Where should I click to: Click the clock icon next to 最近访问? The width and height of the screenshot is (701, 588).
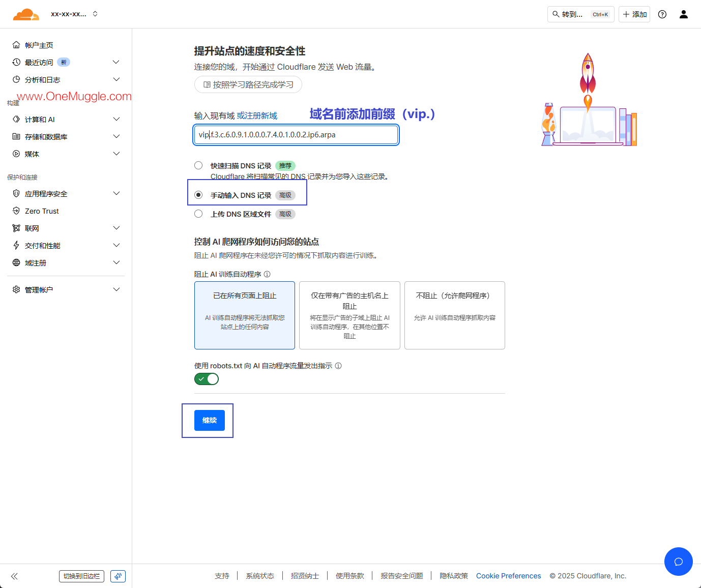[x=16, y=62]
